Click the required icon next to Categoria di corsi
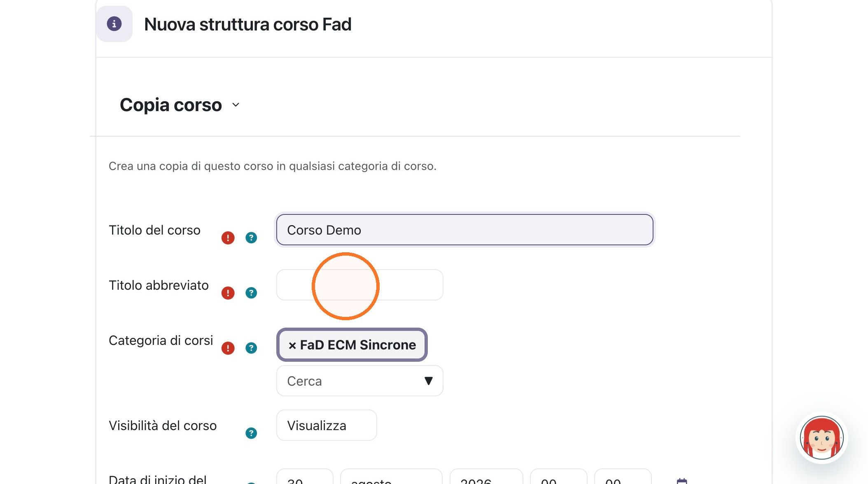Screen dimensions: 868x484 [228, 348]
